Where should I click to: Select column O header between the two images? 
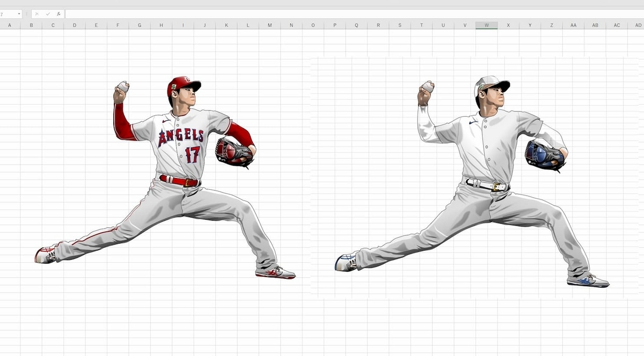[313, 25]
